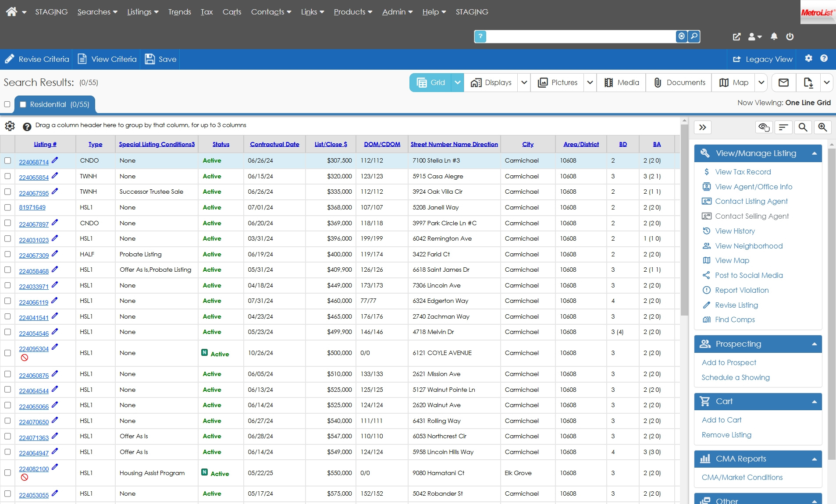Click the target icon inside the search box
The height and width of the screenshot is (504, 836).
tap(682, 36)
